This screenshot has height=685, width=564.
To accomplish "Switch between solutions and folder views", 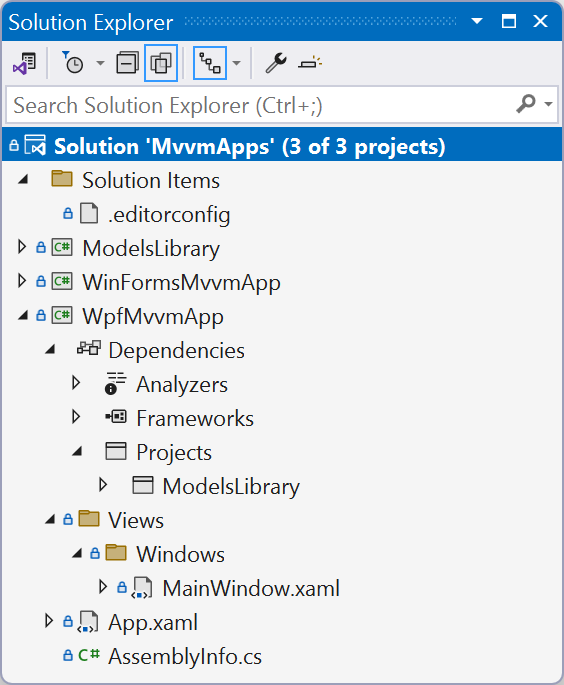I will 24,63.
